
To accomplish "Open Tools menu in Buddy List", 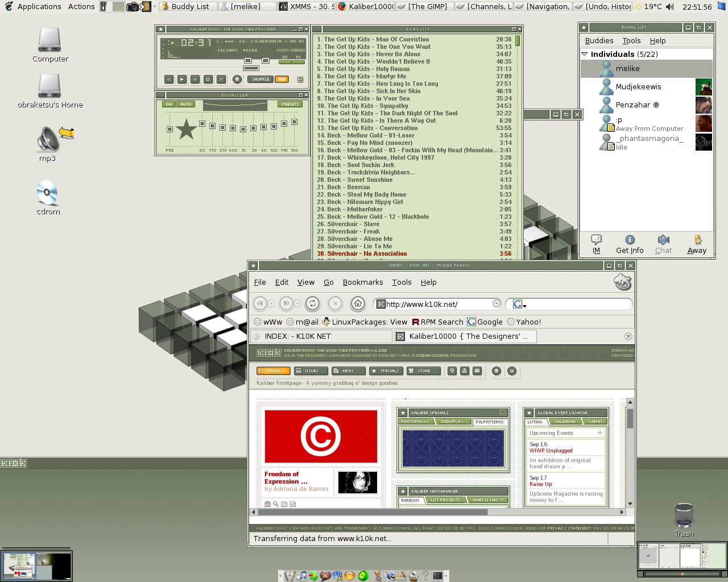I will (x=631, y=41).
